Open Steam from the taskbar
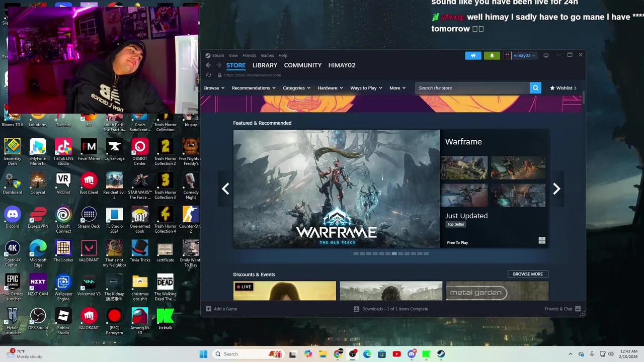The height and width of the screenshot is (362, 644). (x=441, y=354)
